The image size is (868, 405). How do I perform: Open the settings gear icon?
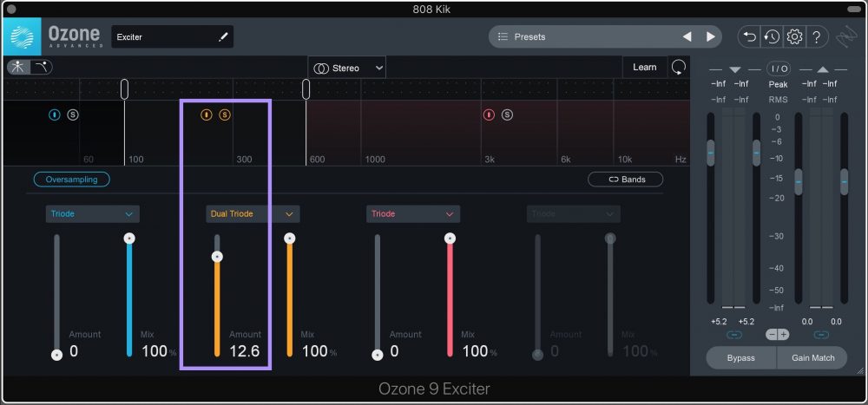coord(793,36)
